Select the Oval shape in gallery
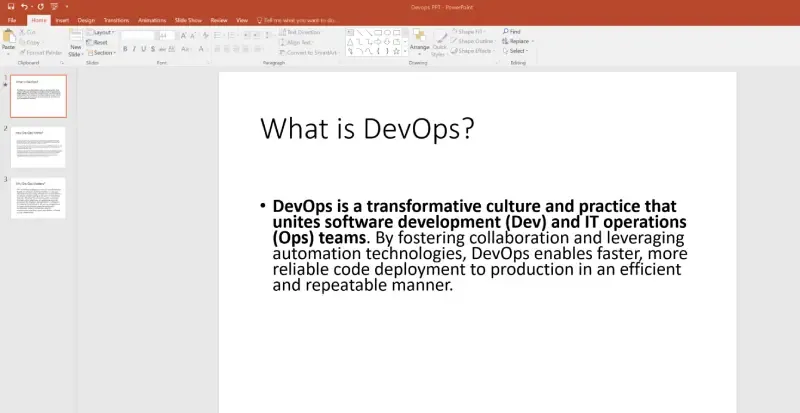The height and width of the screenshot is (413, 800). tap(387, 33)
